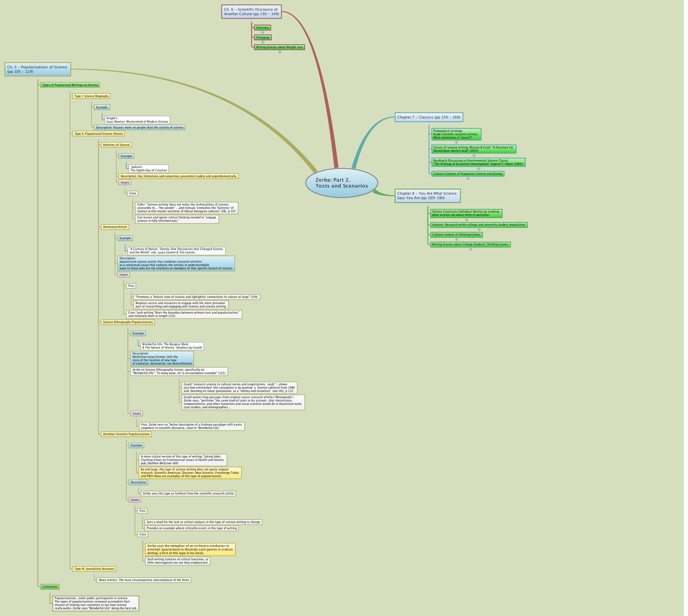Viewport: 688px width, 616px height.
Task: Select Ch. 6 Scientific Discourse of Another Culture node
Action: click(251, 12)
